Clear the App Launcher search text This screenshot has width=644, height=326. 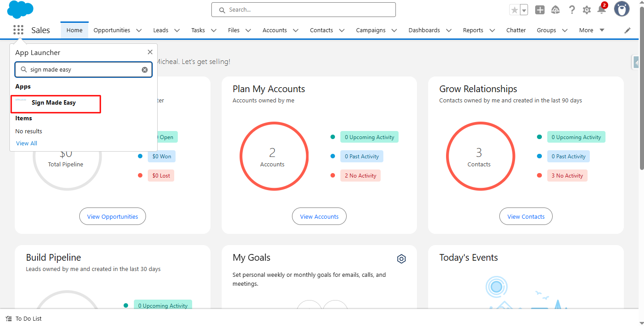coord(145,70)
